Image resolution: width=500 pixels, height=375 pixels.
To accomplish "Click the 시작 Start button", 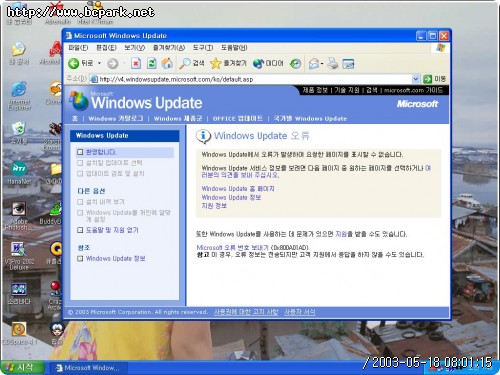I will (x=22, y=368).
